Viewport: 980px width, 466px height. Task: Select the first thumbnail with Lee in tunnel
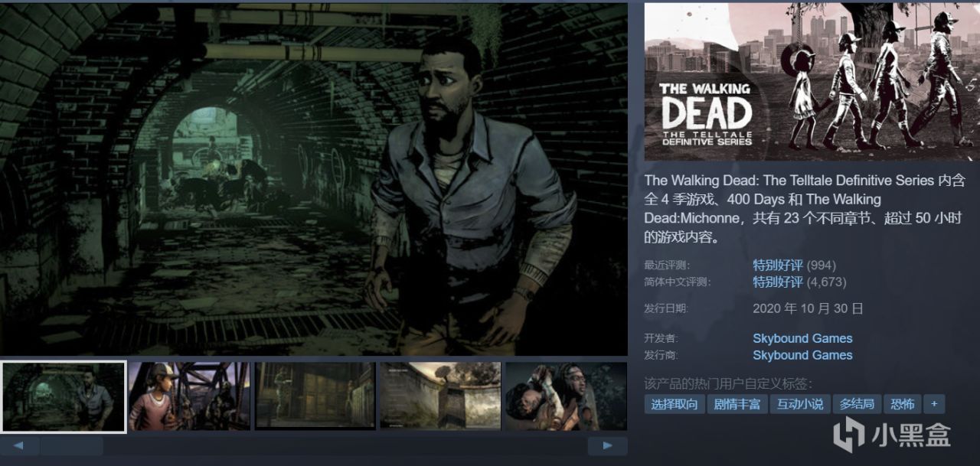64,396
